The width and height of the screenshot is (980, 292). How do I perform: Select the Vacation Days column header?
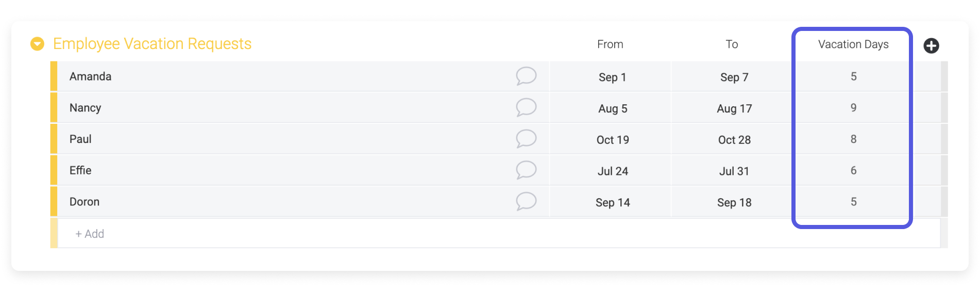click(x=853, y=44)
